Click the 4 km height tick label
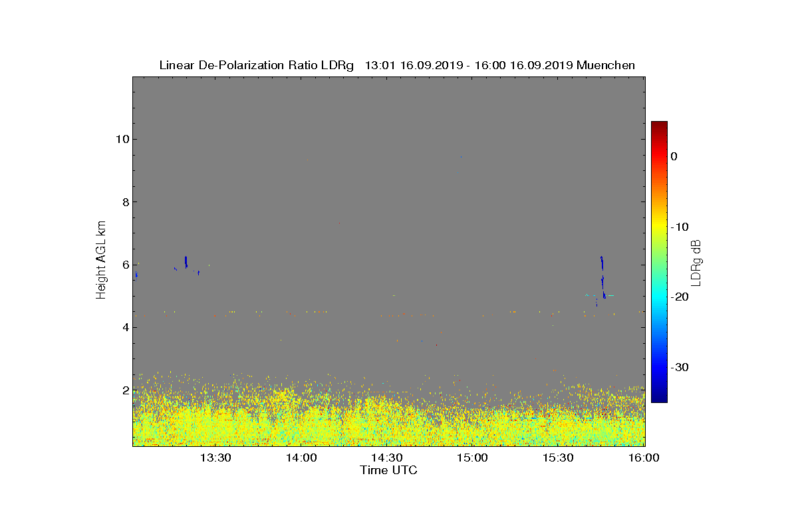Image resolution: width=798 pixels, height=532 pixels. (x=124, y=327)
